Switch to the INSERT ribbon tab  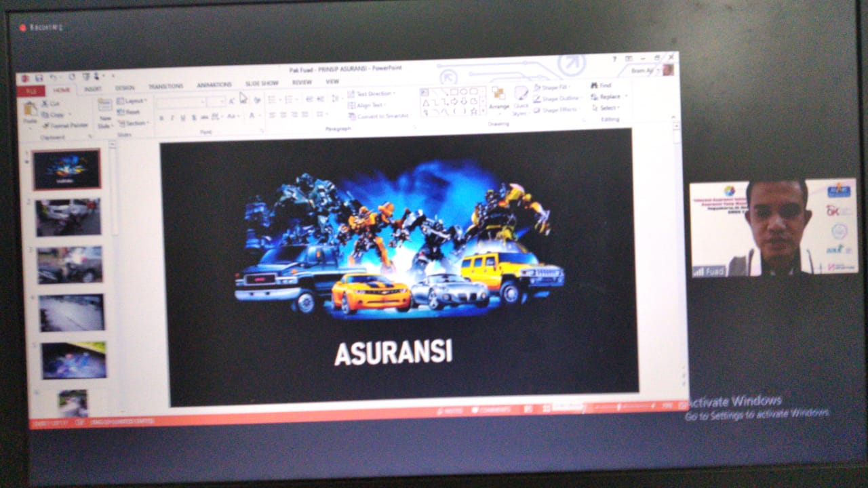tap(93, 89)
